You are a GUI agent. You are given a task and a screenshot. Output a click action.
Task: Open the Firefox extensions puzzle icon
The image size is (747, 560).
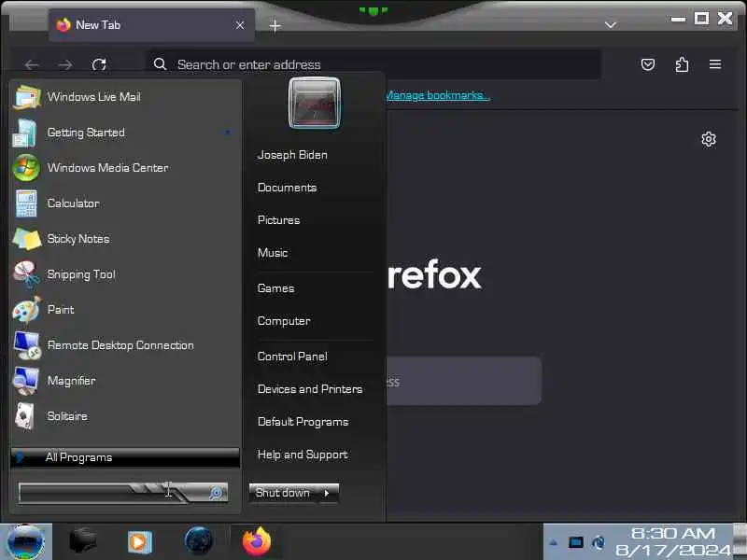click(682, 64)
